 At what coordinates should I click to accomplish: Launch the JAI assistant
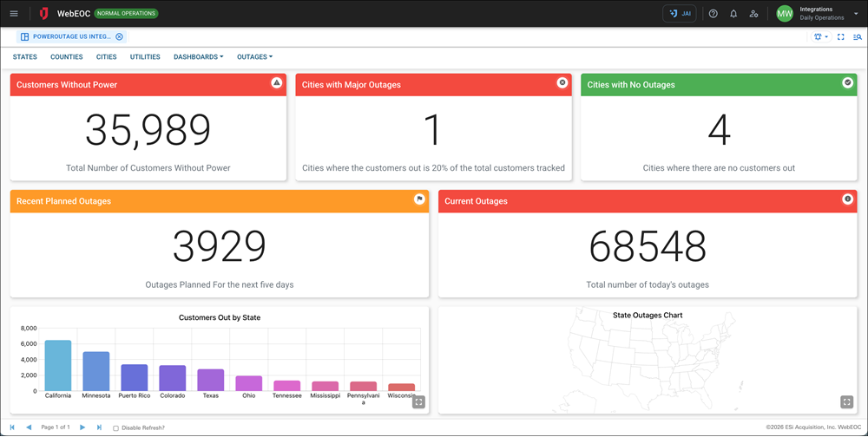[679, 14]
